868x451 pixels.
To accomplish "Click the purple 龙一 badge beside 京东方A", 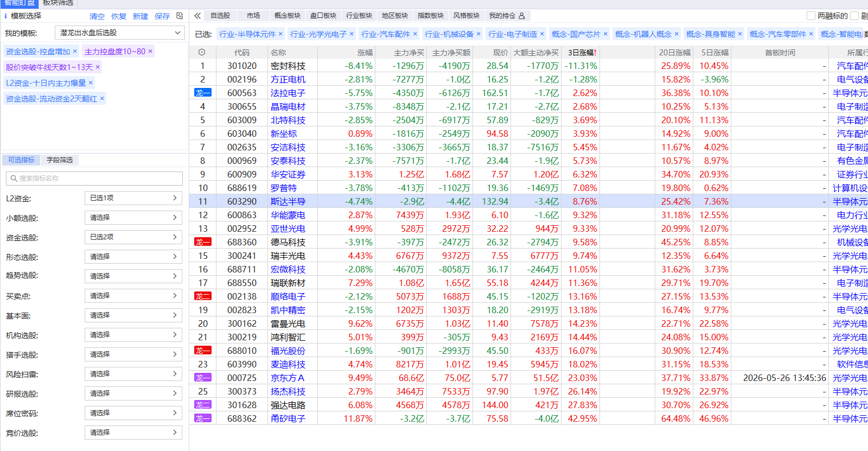I will click(x=203, y=378).
